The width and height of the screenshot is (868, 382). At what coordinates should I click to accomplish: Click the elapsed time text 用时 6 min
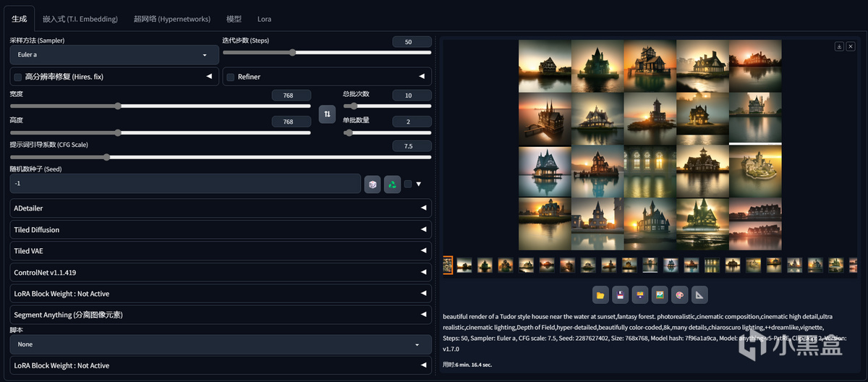point(467,365)
